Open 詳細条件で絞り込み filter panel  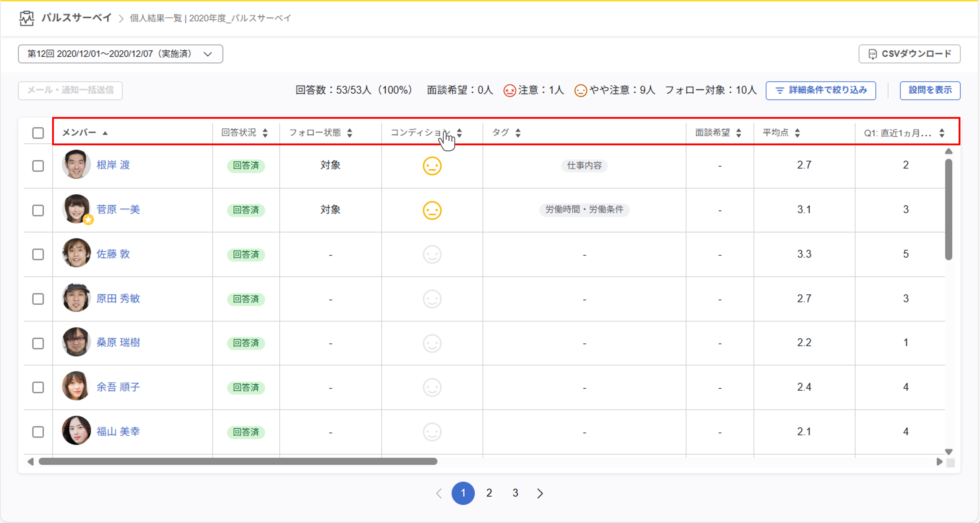[821, 91]
